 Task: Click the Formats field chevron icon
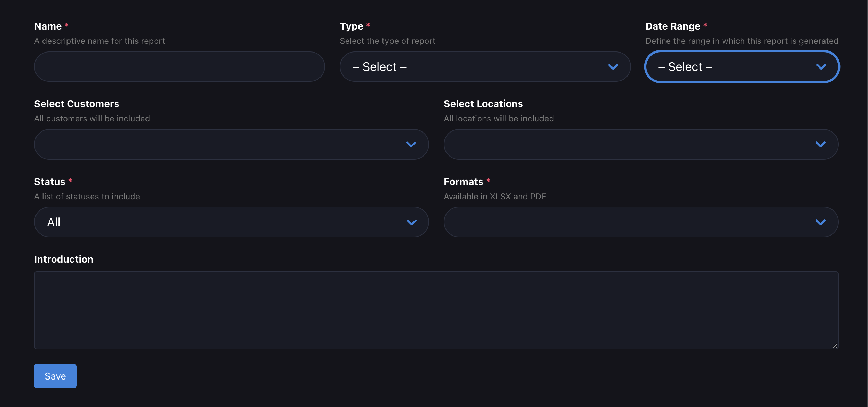pos(821,222)
